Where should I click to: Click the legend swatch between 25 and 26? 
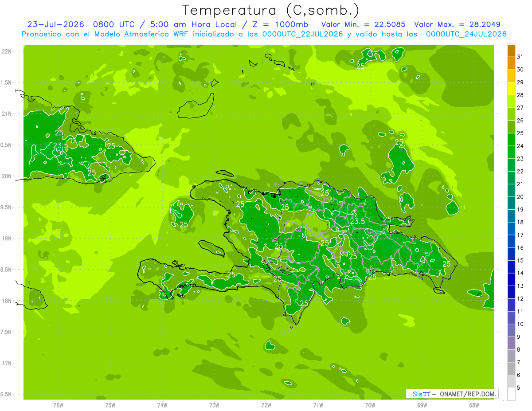coord(511,127)
